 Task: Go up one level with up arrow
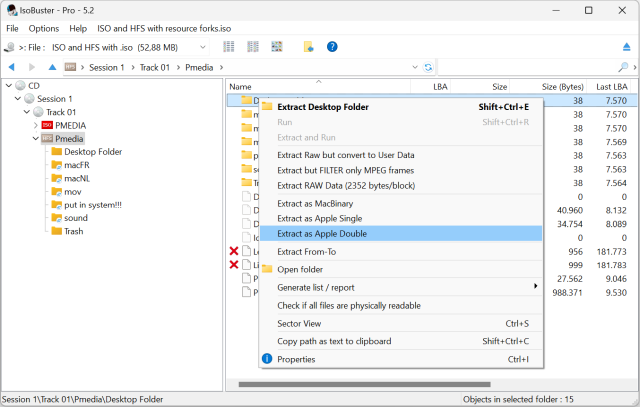pos(52,67)
